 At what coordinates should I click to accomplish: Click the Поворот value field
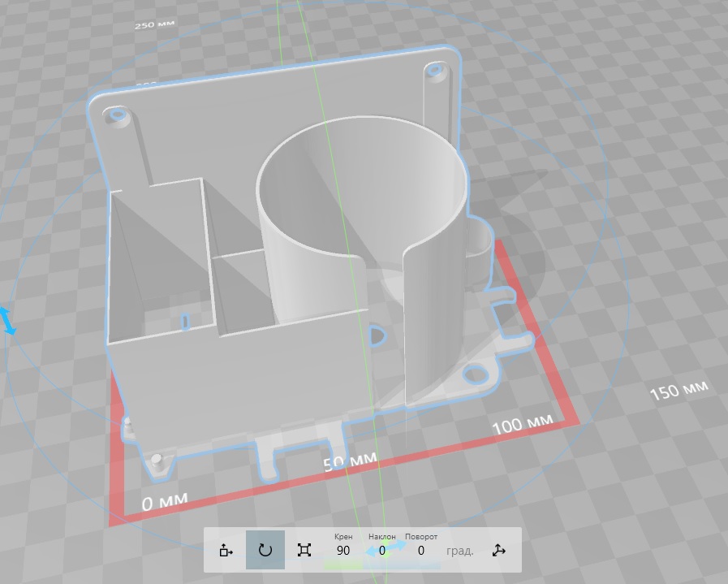(x=421, y=551)
